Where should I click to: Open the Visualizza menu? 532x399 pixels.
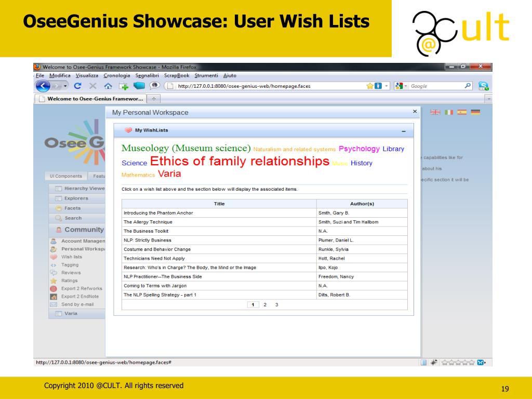pos(87,76)
